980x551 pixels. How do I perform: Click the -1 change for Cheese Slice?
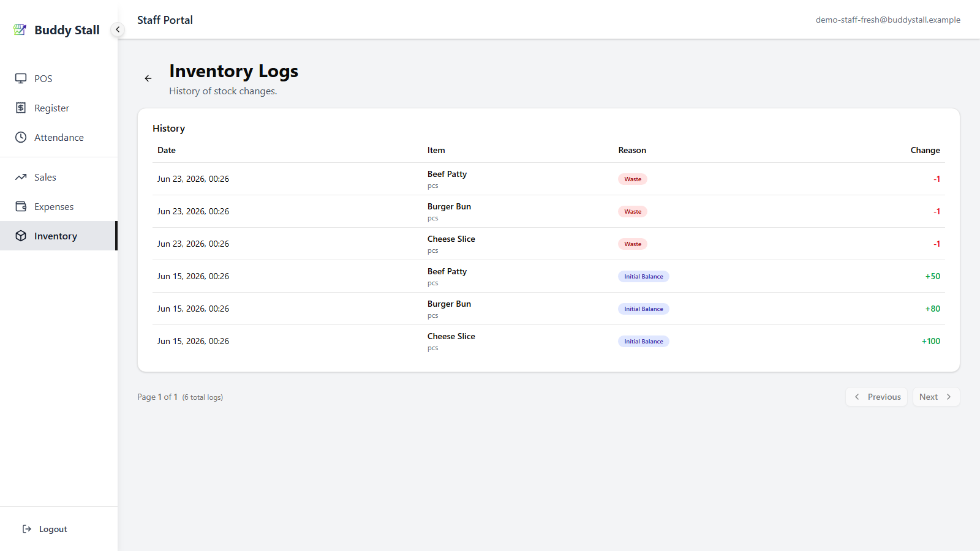point(937,244)
